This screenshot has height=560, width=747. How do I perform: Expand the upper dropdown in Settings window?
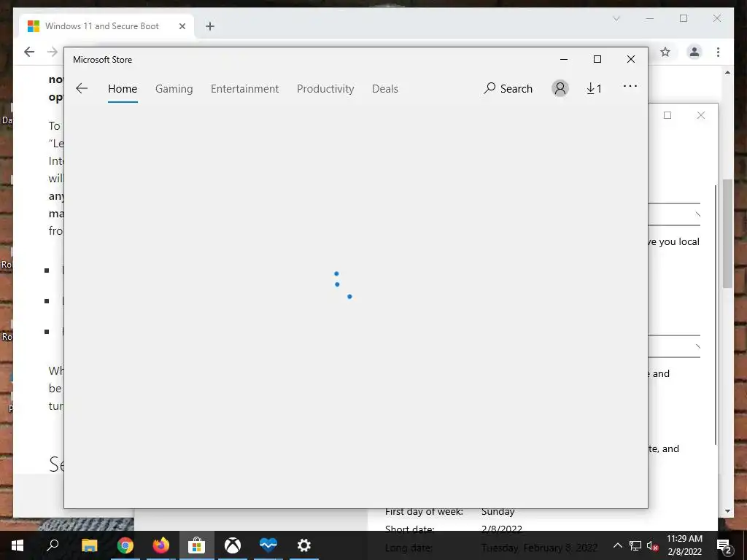(674, 215)
